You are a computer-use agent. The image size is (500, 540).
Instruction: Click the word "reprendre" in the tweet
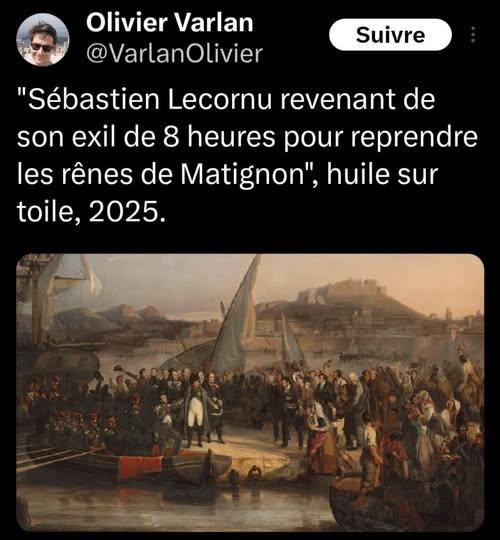pyautogui.click(x=414, y=138)
